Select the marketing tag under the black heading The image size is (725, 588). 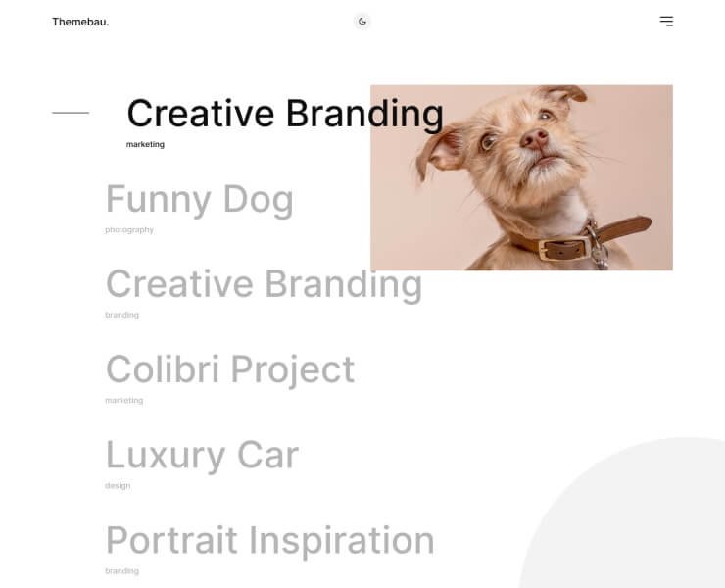pyautogui.click(x=145, y=144)
